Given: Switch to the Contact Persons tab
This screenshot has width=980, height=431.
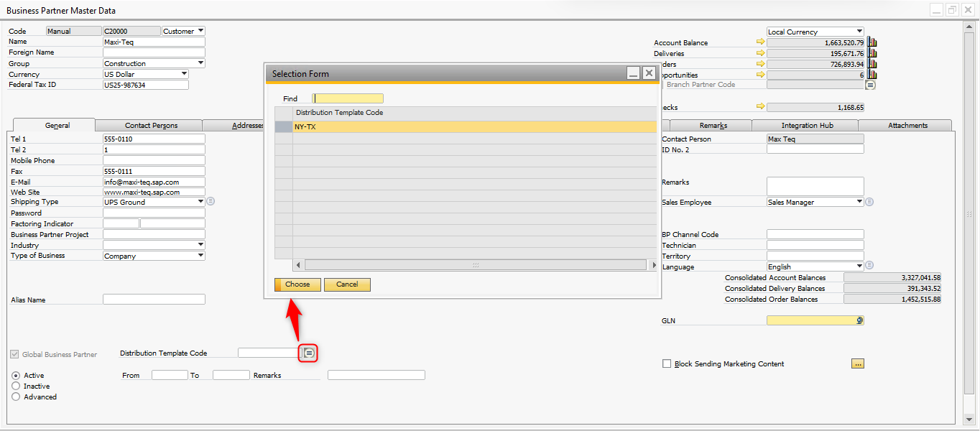Looking at the screenshot, I should click(151, 126).
